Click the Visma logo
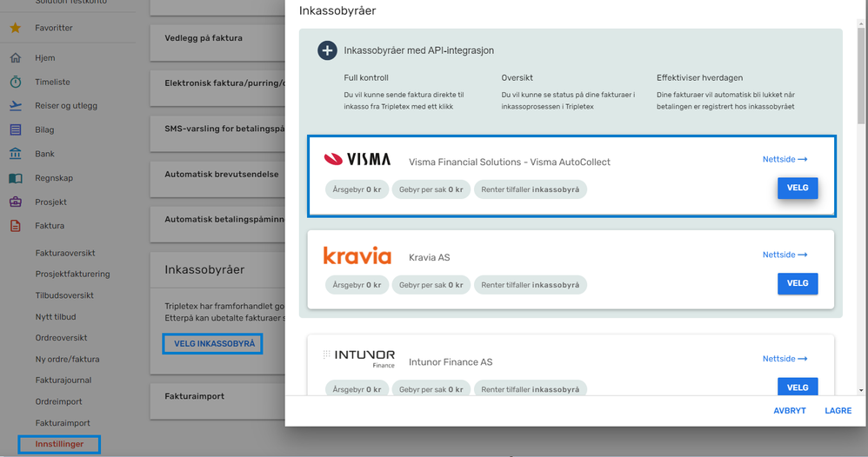The height and width of the screenshot is (457, 868). 357,159
